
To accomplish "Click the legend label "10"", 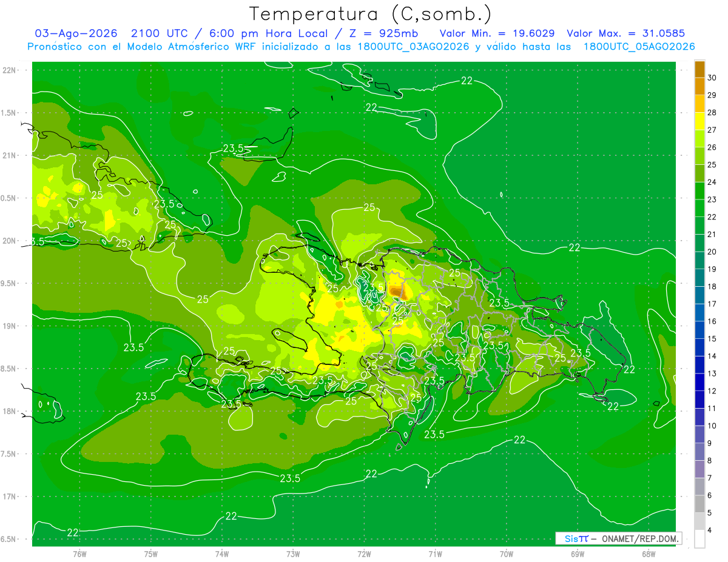I will pos(712,426).
